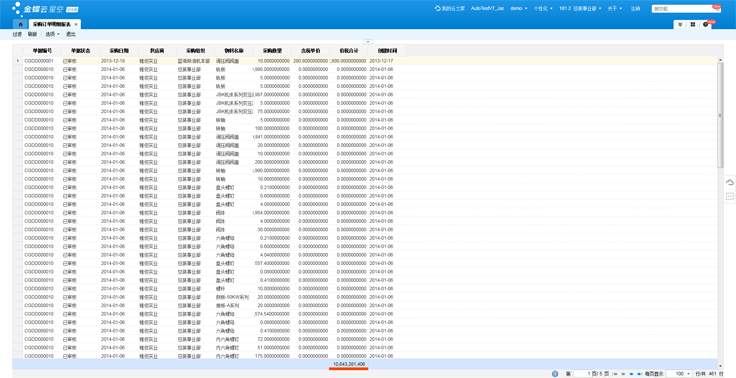736x378 pixels.
Task: Click the 100.0000000000 quantity cell
Action: [x=272, y=128]
